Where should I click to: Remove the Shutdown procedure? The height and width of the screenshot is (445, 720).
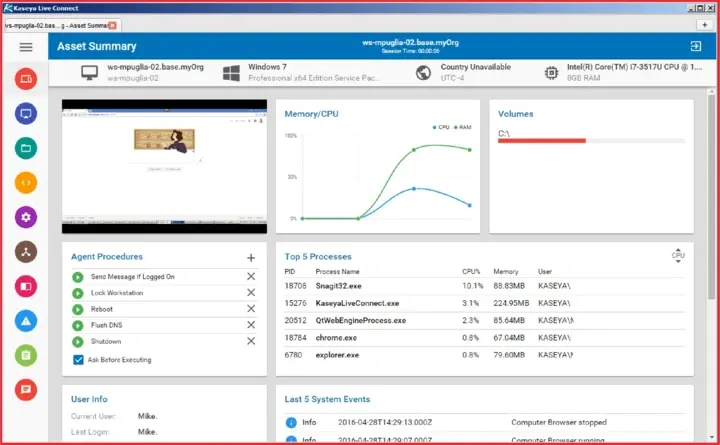pos(251,341)
